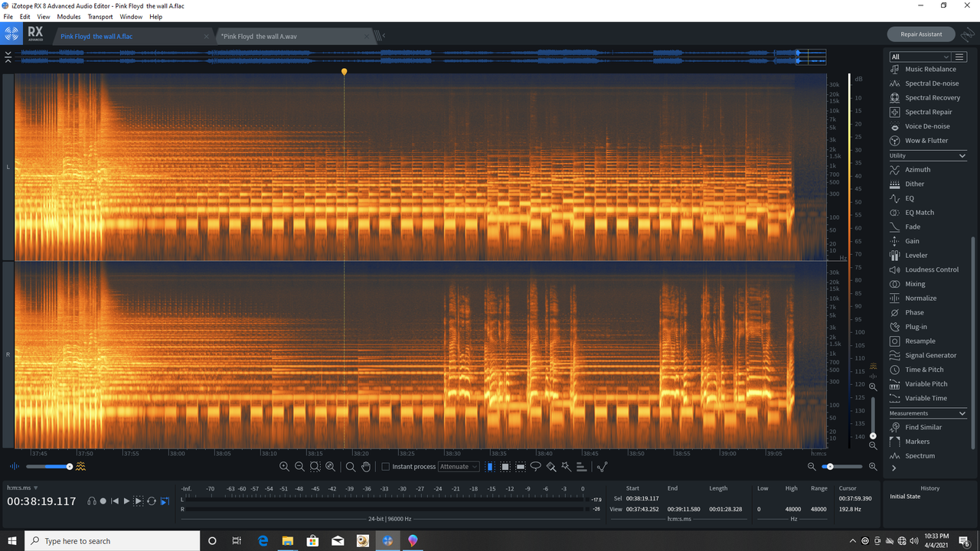
Task: Open the Find Similar tool
Action: pos(923,427)
